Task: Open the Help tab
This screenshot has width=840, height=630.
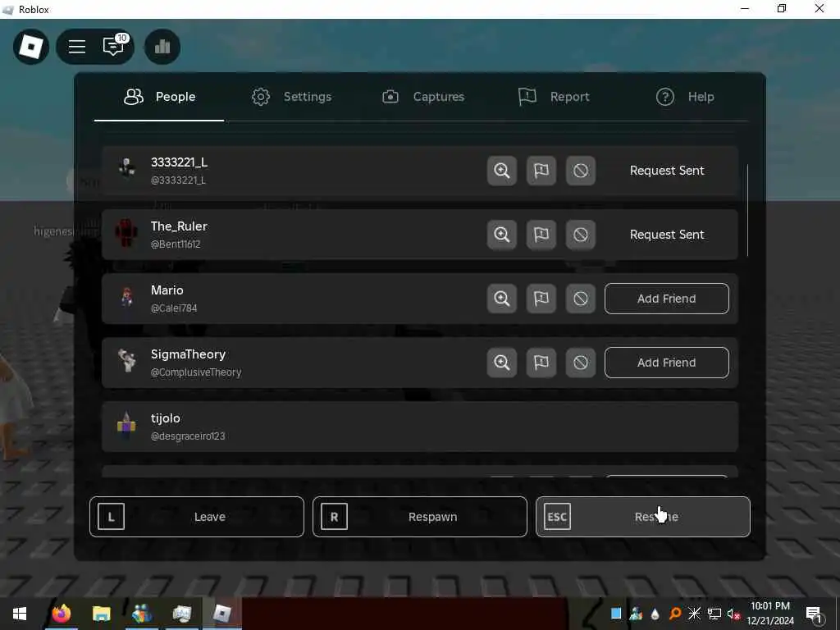Action: (685, 97)
